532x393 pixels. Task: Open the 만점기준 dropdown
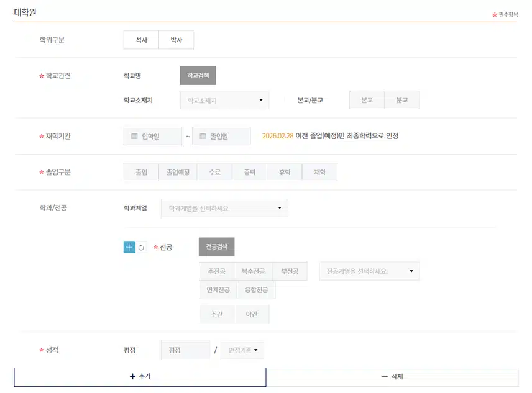click(242, 350)
